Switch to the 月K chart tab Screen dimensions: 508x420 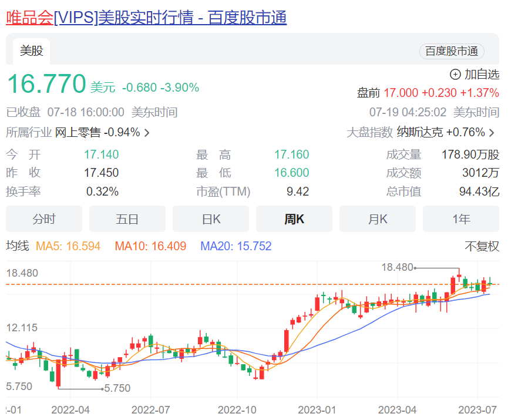378,219
